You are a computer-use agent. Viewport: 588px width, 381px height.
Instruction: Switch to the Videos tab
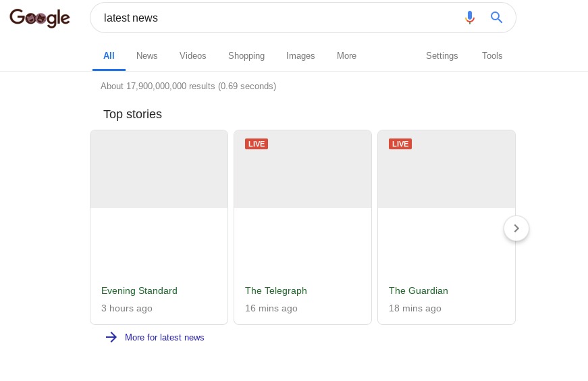(192, 56)
